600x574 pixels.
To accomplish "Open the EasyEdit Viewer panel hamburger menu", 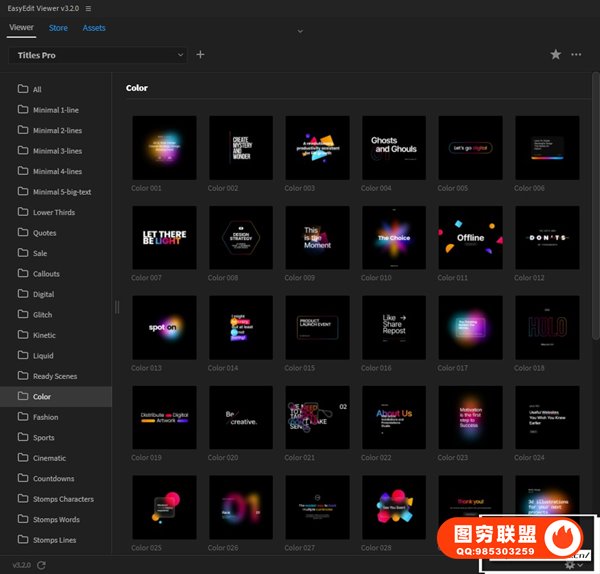I will click(x=89, y=9).
